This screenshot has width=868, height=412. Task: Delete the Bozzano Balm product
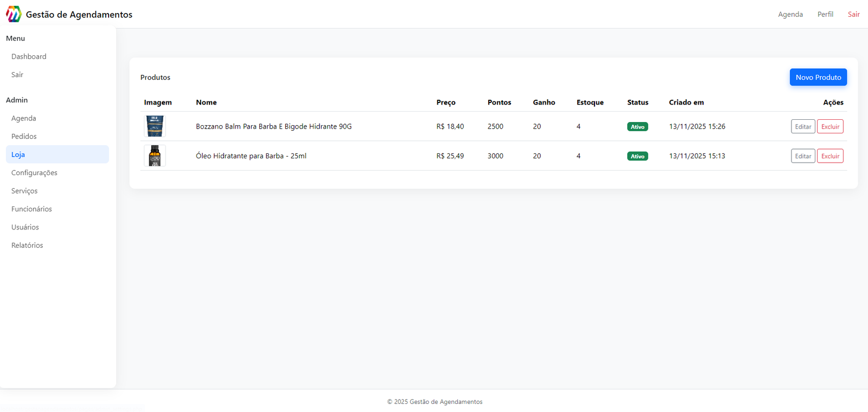829,127
